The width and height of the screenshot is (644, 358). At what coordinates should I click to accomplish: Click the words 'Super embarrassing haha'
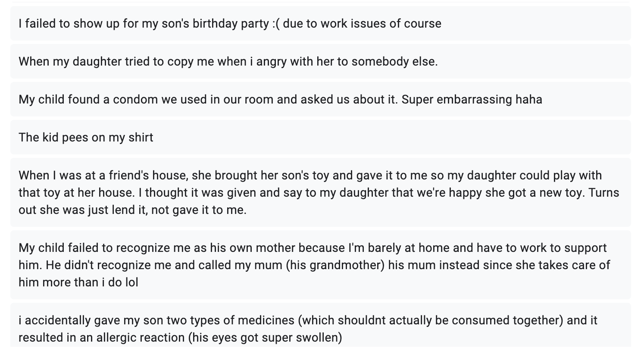(x=472, y=99)
